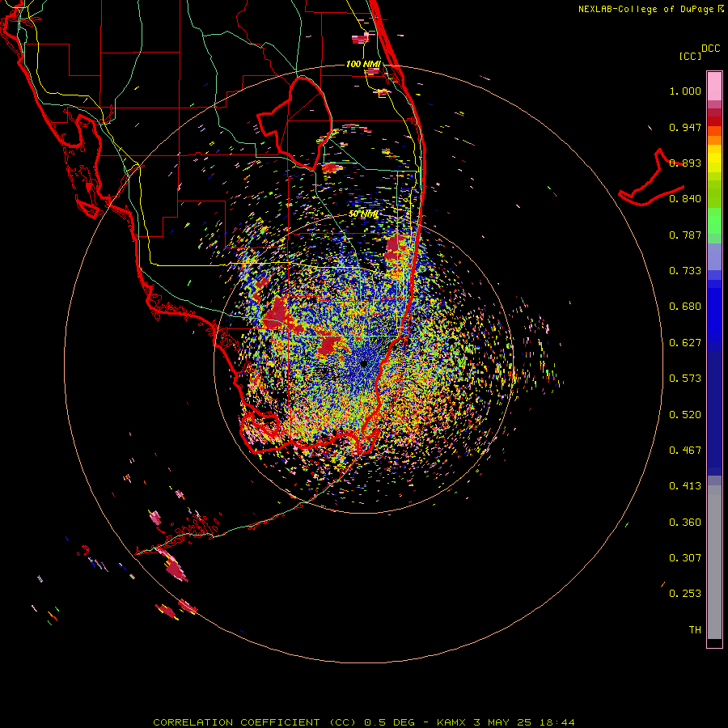This screenshot has width=728, height=728.
Task: Click the 100 NMI range ring label
Action: coord(363,64)
